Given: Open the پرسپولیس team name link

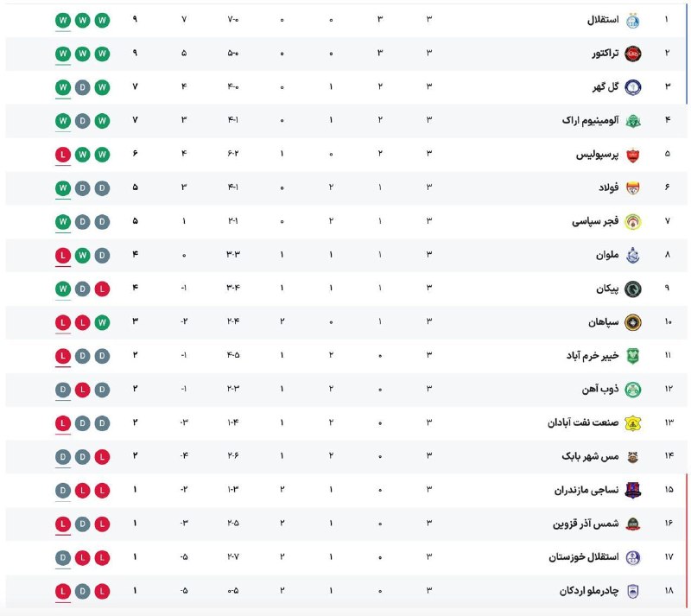Looking at the screenshot, I should tap(597, 155).
